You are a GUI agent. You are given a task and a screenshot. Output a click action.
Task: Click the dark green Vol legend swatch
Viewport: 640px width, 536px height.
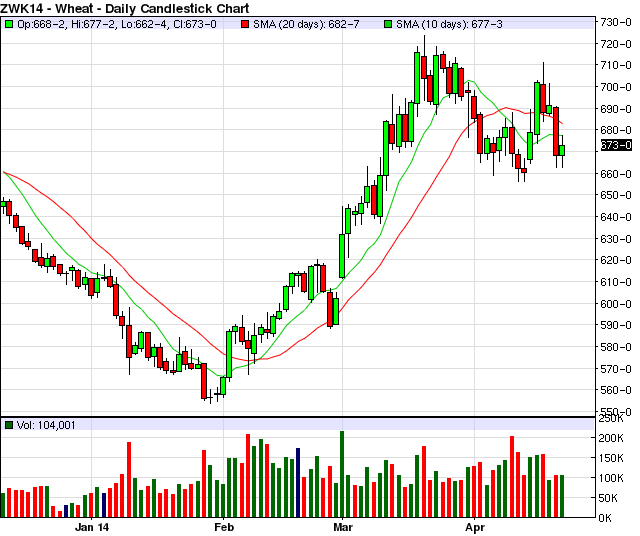coord(9,425)
